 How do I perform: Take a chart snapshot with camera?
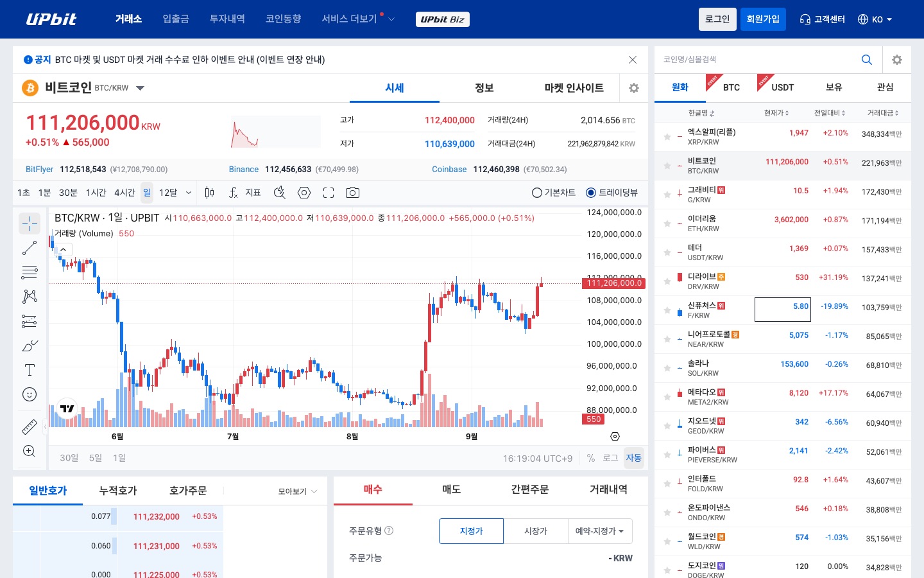pos(352,193)
